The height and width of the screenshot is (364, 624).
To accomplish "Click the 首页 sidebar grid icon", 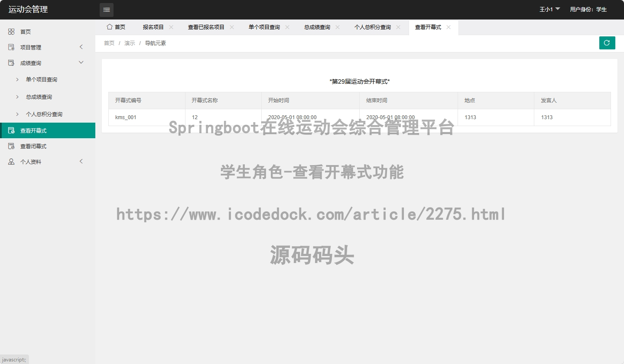I will tap(11, 32).
